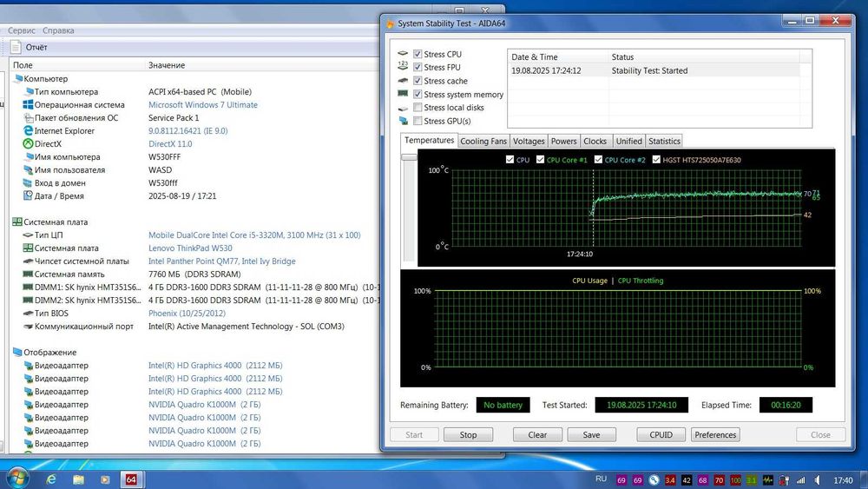
Task: Click the Clear button
Action: (x=537, y=435)
